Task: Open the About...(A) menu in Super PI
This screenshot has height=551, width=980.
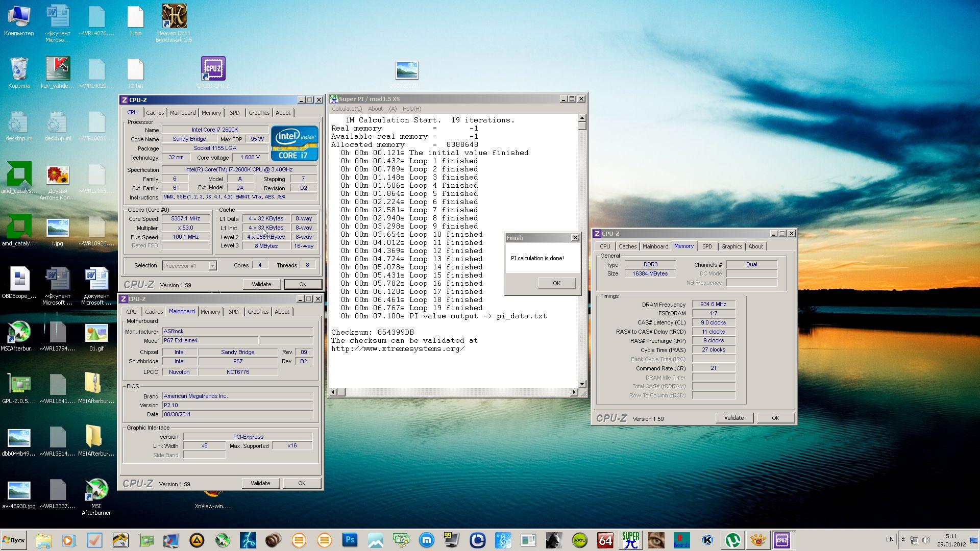Action: 382,109
